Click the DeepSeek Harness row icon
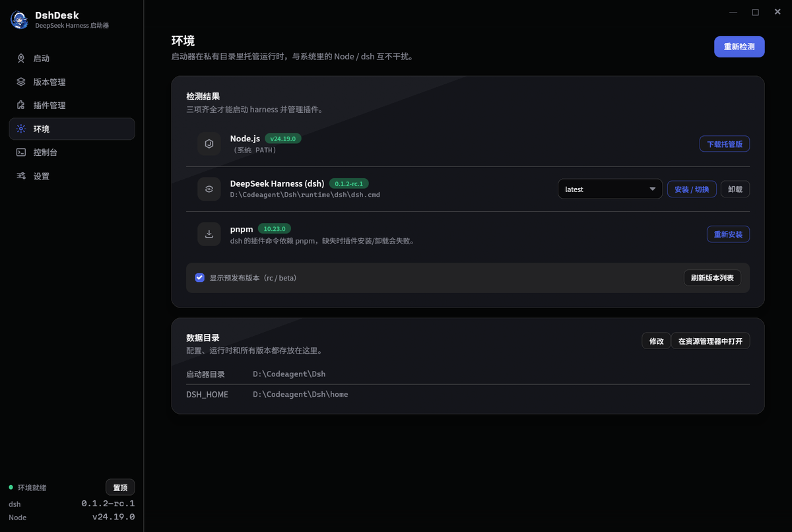The height and width of the screenshot is (532, 792). [x=209, y=189]
